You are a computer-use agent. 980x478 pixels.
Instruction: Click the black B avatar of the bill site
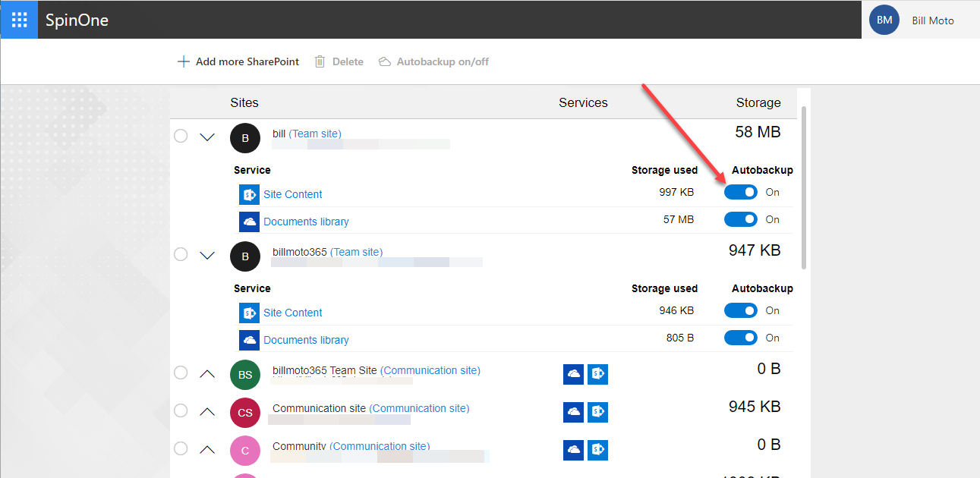point(245,138)
